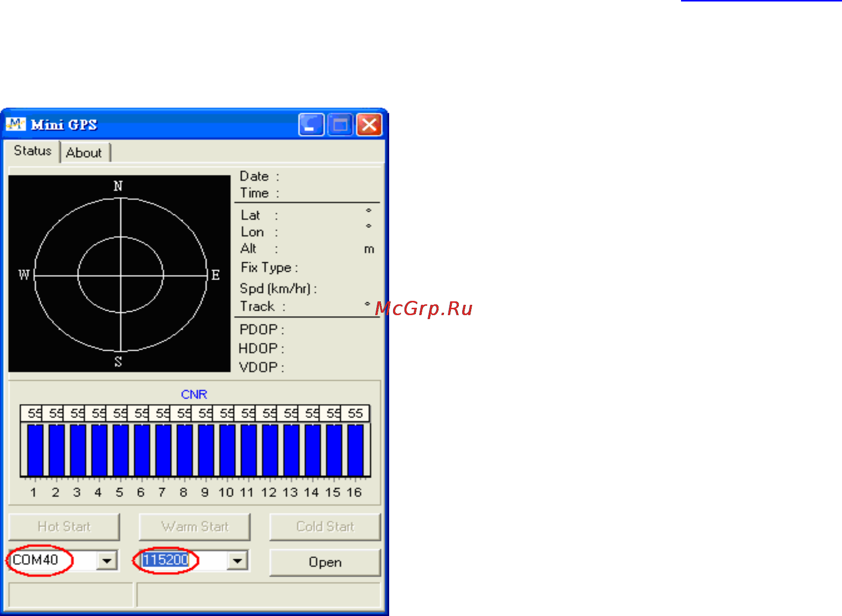Viewport: 842px width, 616px height.
Task: Click the Warm Start button
Action: [195, 527]
